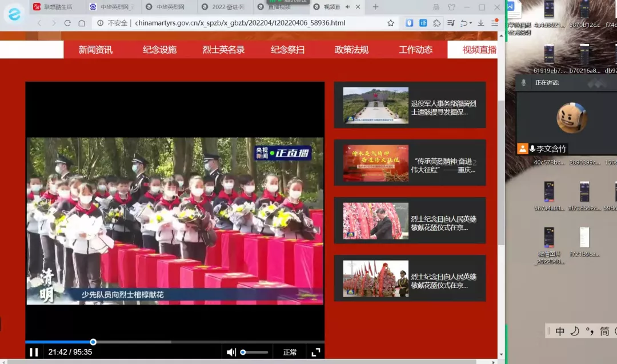Toggle the microphone icon beside 正在讲话
Viewport: 617px width, 364px height.
pyautogui.click(x=523, y=83)
